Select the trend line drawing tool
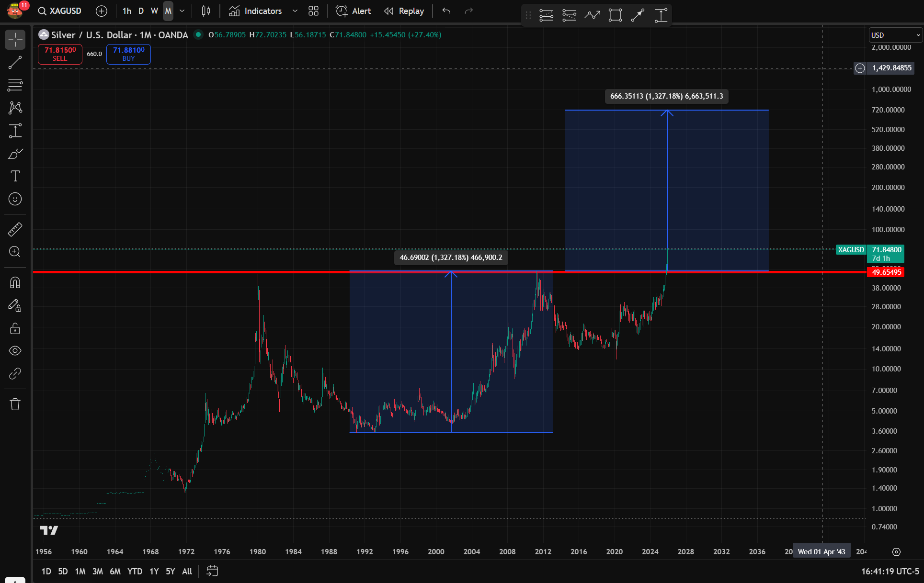 [15, 62]
